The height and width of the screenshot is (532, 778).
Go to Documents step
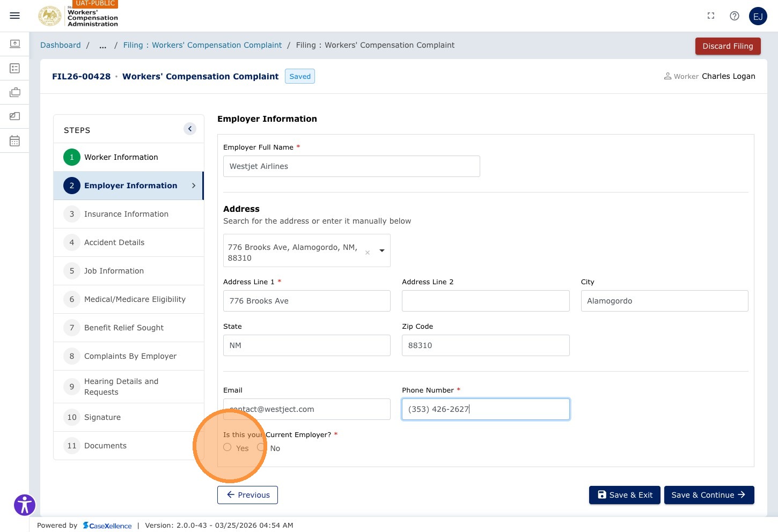129,446
